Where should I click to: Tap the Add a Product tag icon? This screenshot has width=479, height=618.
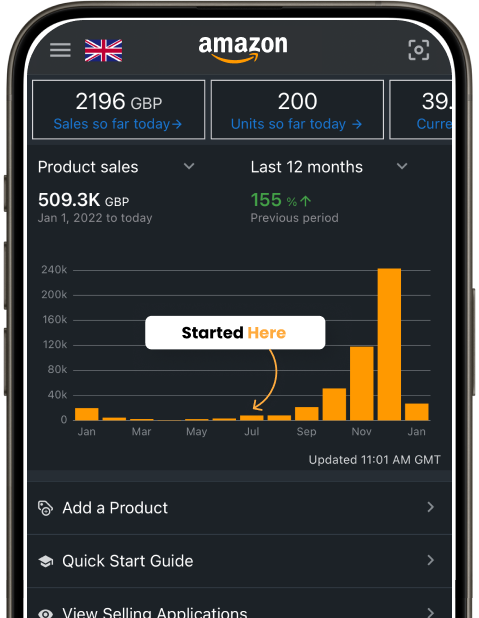click(45, 508)
